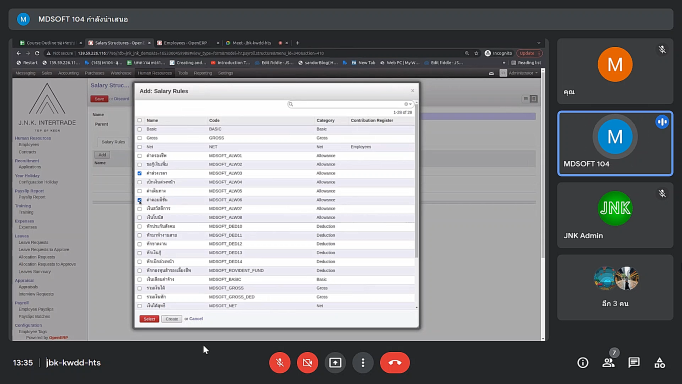Viewport: 682px width, 384px height.
Task: Open the present screen button
Action: point(335,362)
